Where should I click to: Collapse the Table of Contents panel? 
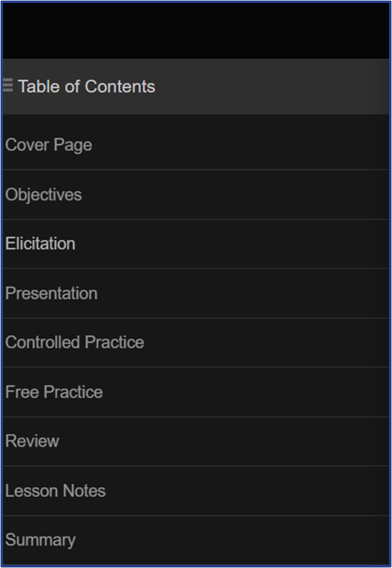8,85
